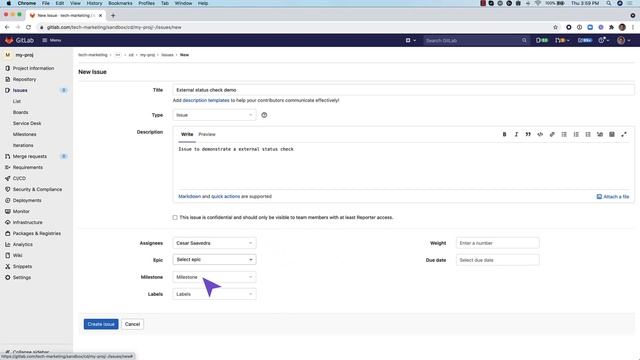Open Analytics in sidebar
640x360 pixels.
coord(22,244)
